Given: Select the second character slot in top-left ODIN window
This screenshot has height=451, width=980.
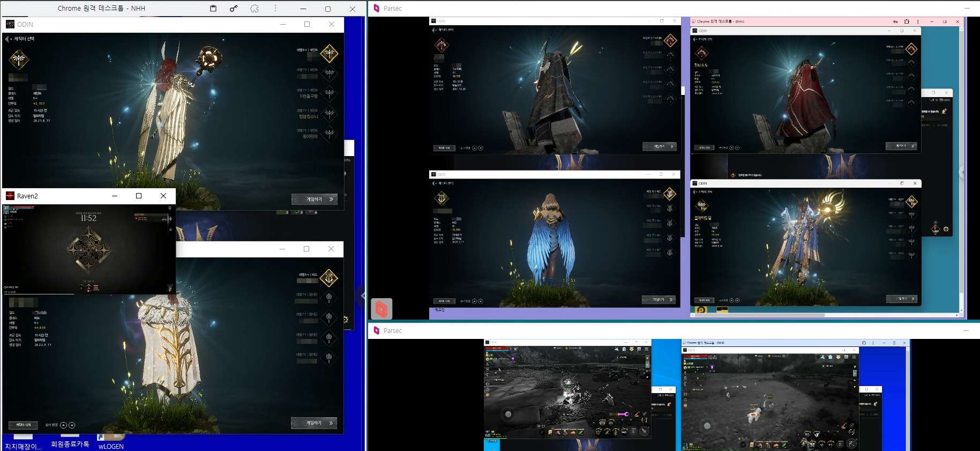Looking at the screenshot, I should coord(330,73).
